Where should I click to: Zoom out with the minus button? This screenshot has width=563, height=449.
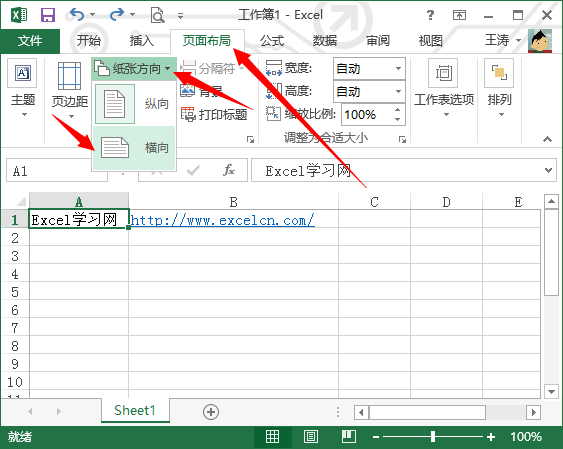coord(376,437)
